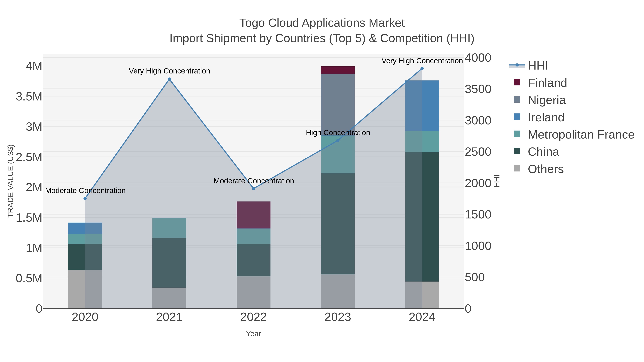Click the 'Year' x-axis title

click(x=253, y=334)
